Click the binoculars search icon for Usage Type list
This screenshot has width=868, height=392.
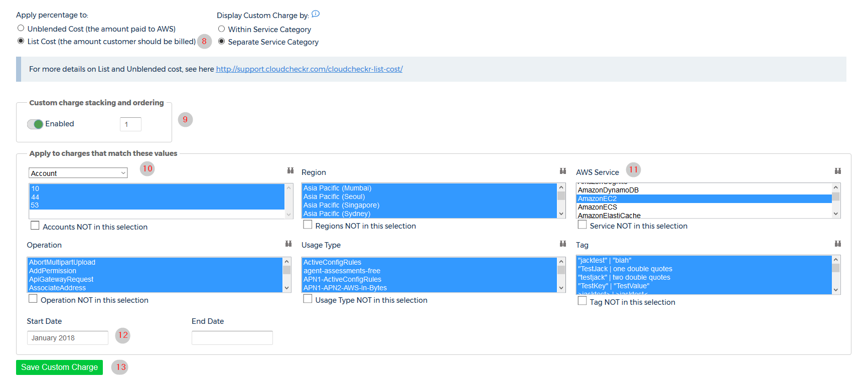[x=563, y=244]
